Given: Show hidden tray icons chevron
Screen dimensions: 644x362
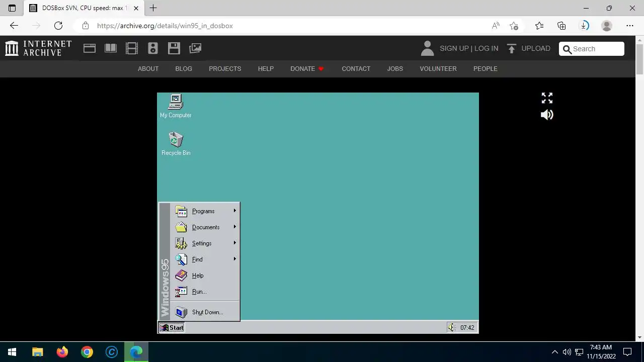Looking at the screenshot, I should 554,352.
